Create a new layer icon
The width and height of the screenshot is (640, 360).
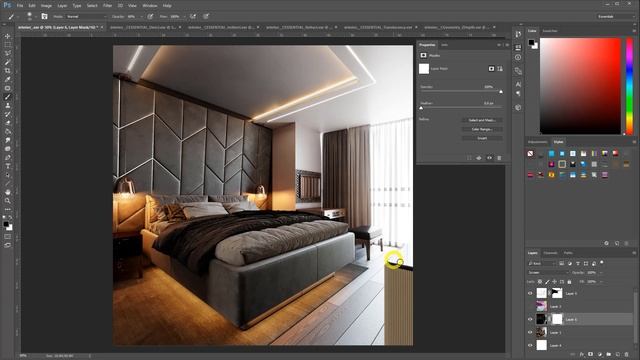click(618, 354)
